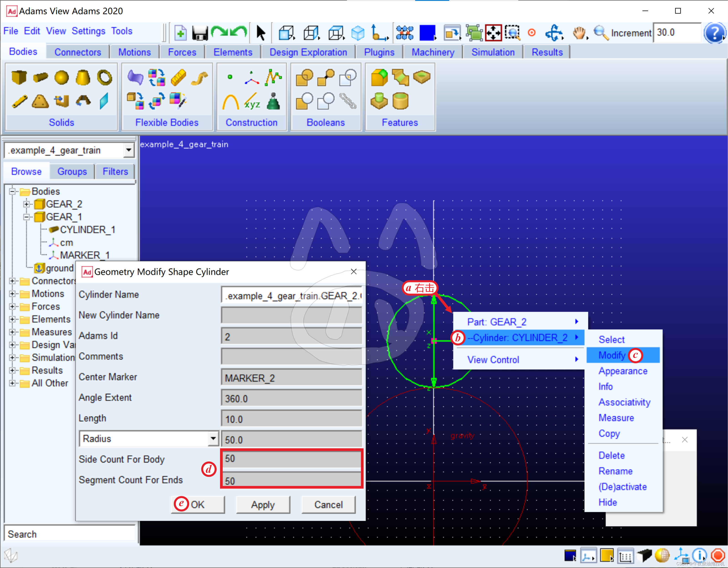Choose Appearance in the context menu
Viewport: 728px width, 568px height.
pyautogui.click(x=623, y=371)
